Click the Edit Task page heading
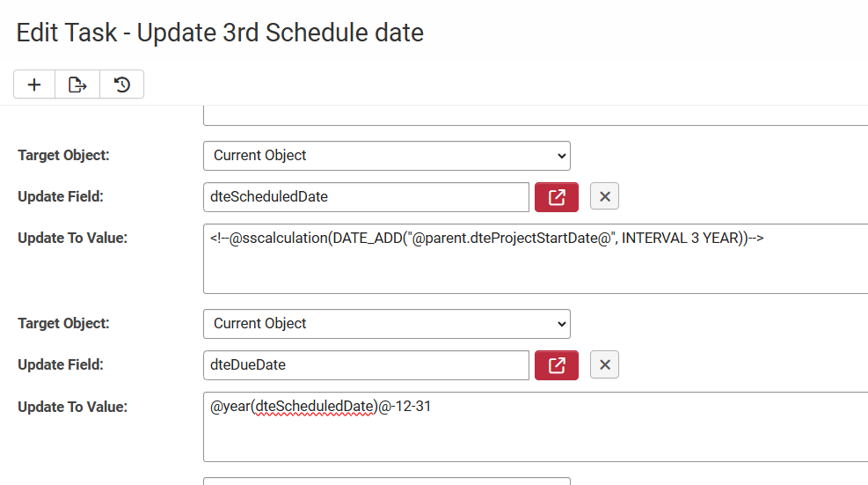 click(220, 33)
